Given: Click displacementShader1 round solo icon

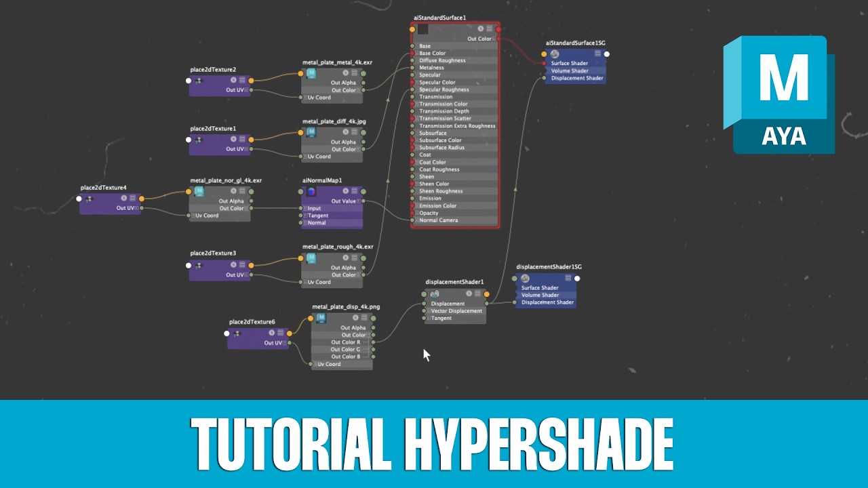Looking at the screenshot, I should point(469,294).
